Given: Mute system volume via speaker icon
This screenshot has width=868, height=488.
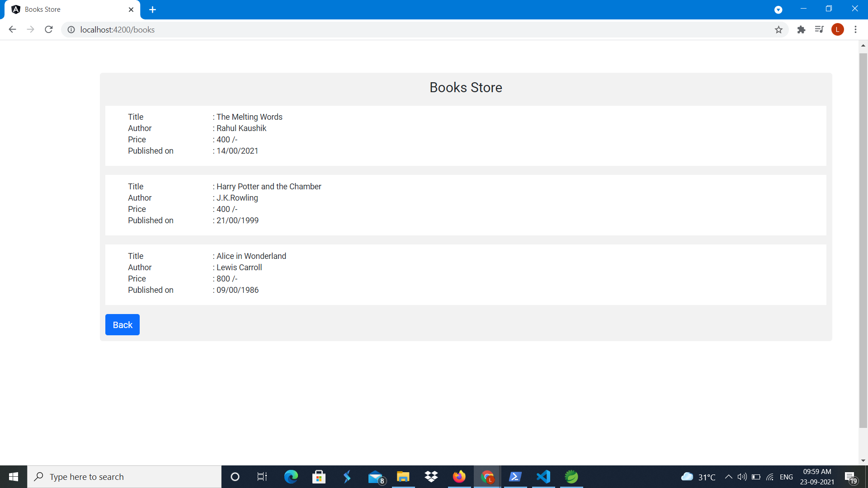Looking at the screenshot, I should coord(742,476).
